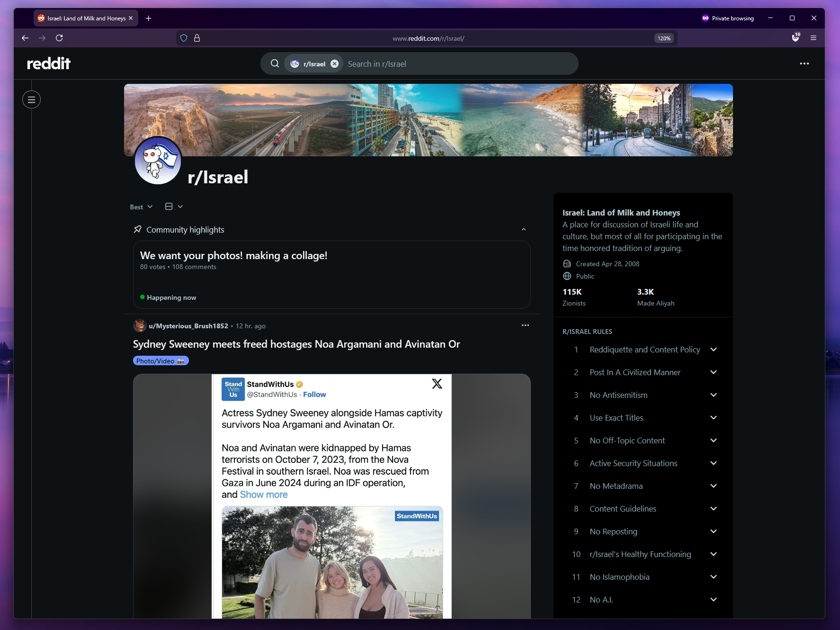Expand the Active Security Situations rule

pyautogui.click(x=714, y=463)
